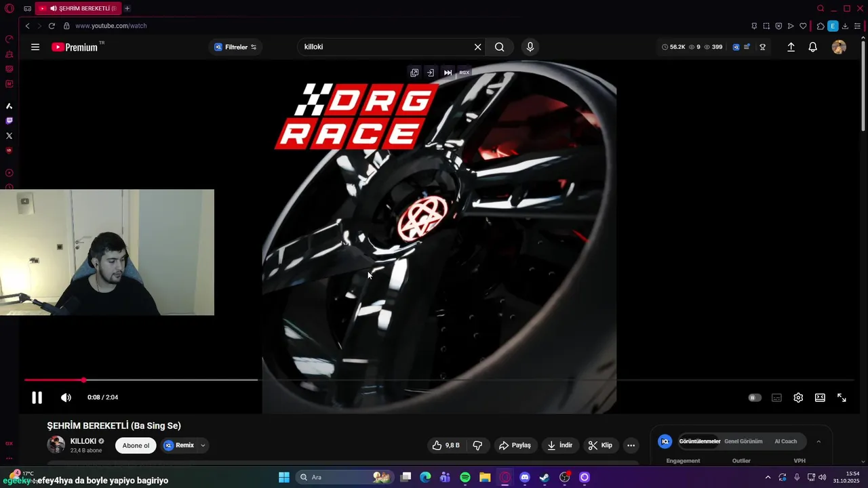
Task: Switch to theater mode
Action: (x=820, y=397)
